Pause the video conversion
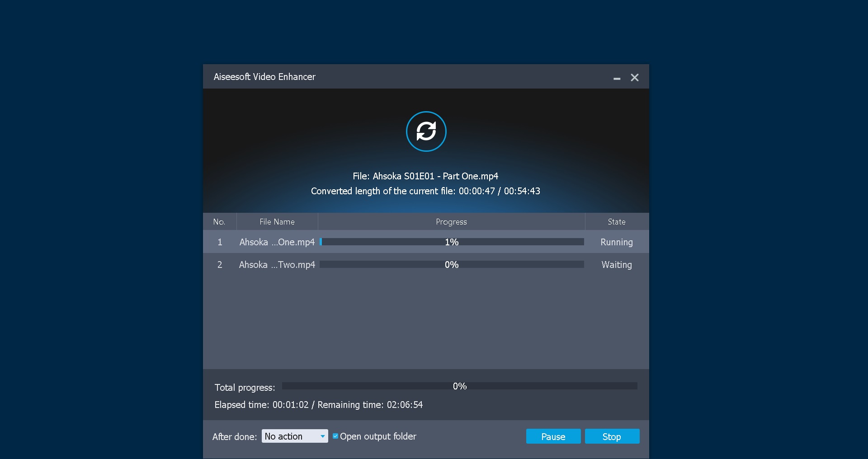 pos(553,436)
